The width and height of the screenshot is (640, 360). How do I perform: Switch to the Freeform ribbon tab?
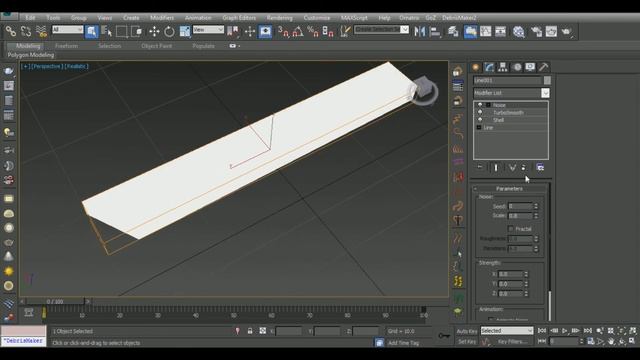(66, 46)
